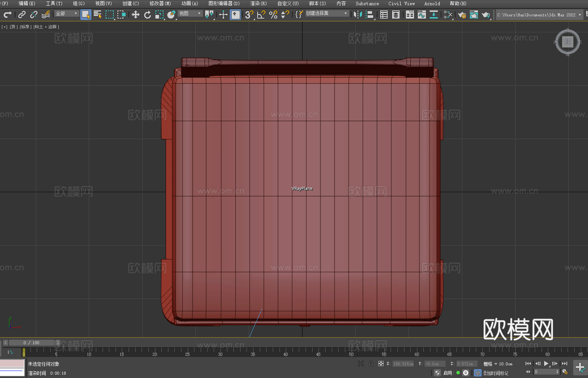Toggle the Ribbon display icon
The height and width of the screenshot is (378, 588).
click(410, 15)
